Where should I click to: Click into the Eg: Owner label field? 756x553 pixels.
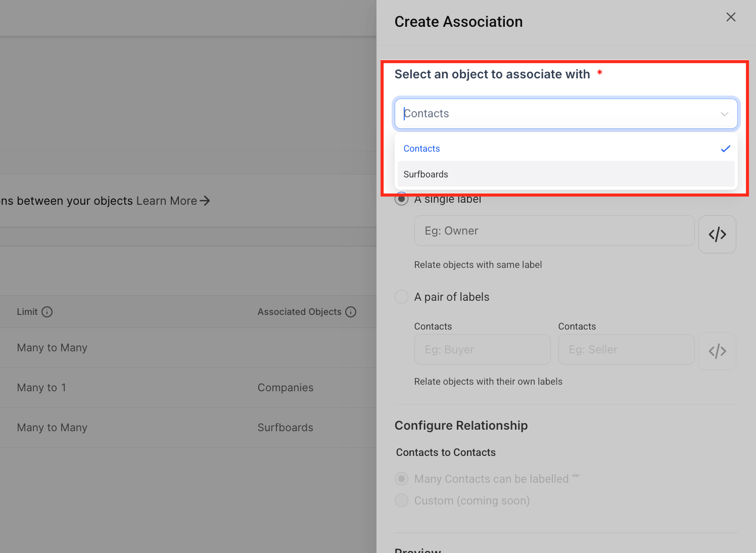[x=554, y=231]
